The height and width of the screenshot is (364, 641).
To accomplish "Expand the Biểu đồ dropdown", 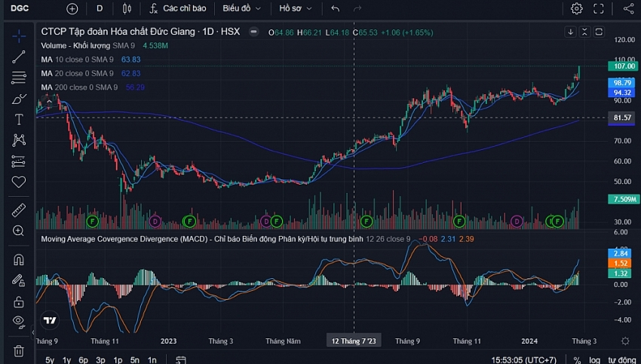I will tap(242, 9).
